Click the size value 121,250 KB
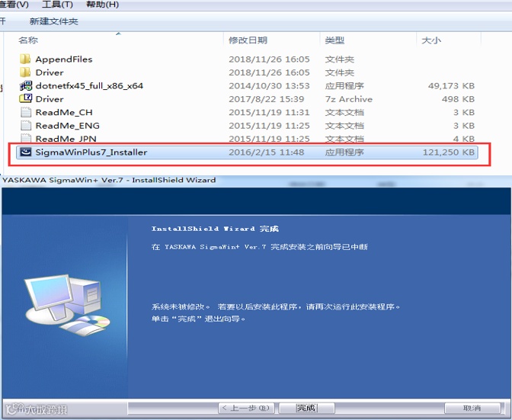 [449, 152]
